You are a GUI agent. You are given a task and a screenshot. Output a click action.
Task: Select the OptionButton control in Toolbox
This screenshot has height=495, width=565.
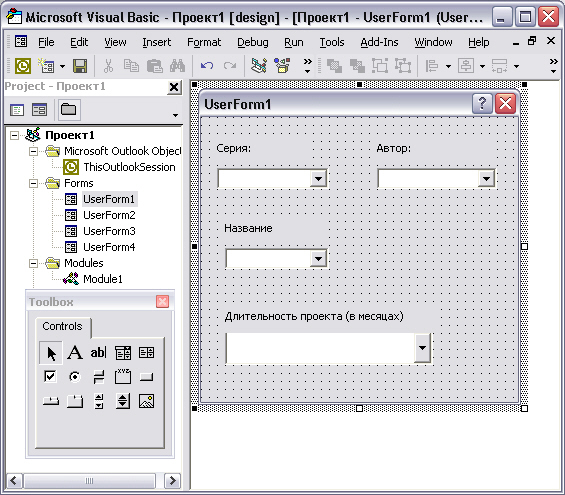75,377
